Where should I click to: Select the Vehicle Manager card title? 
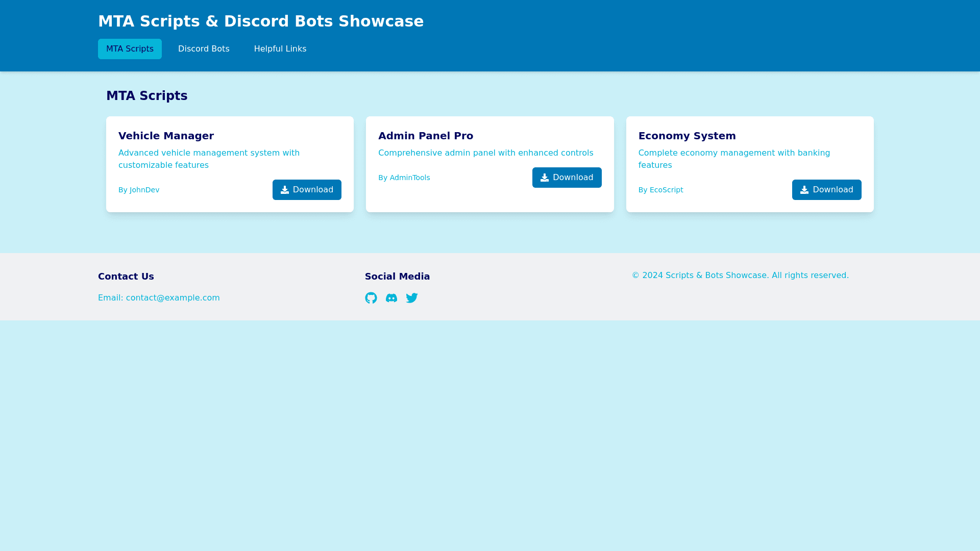coord(166,136)
